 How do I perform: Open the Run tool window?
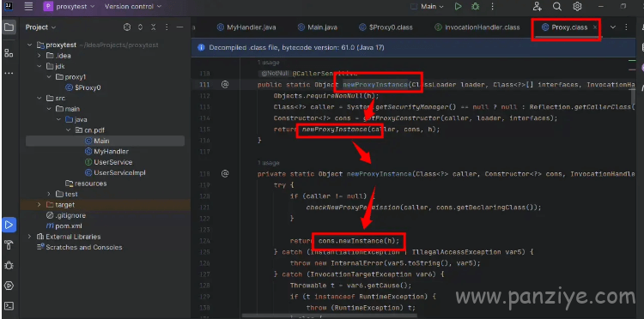pyautogui.click(x=9, y=225)
